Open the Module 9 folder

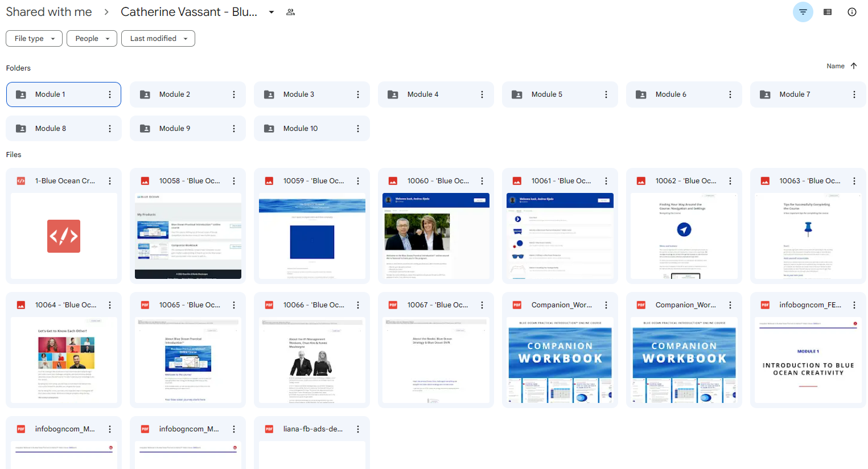click(x=188, y=129)
